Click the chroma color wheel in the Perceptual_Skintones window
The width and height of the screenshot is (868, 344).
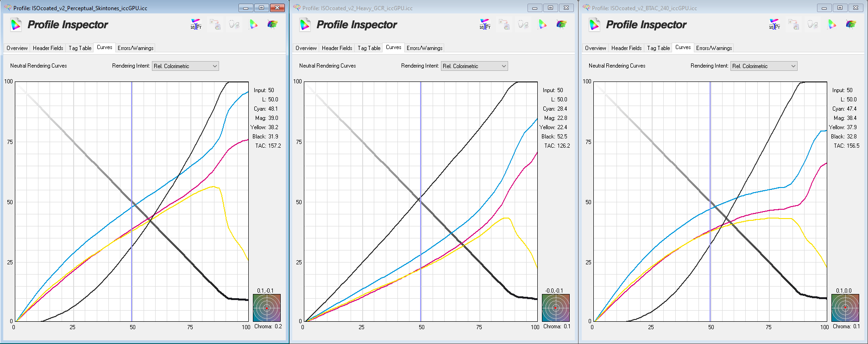coord(267,308)
